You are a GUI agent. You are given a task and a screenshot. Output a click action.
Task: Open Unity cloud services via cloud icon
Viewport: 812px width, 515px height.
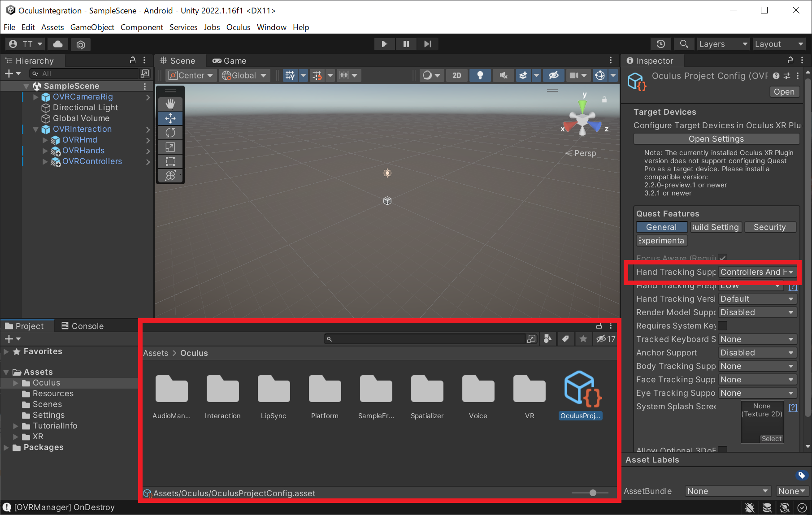coord(57,44)
